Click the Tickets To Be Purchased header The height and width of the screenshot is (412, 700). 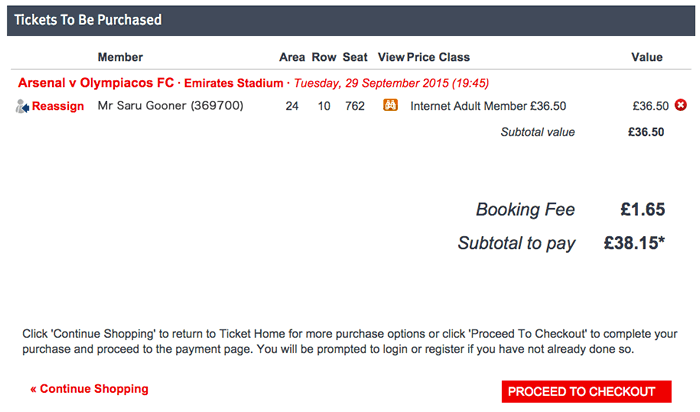[88, 20]
